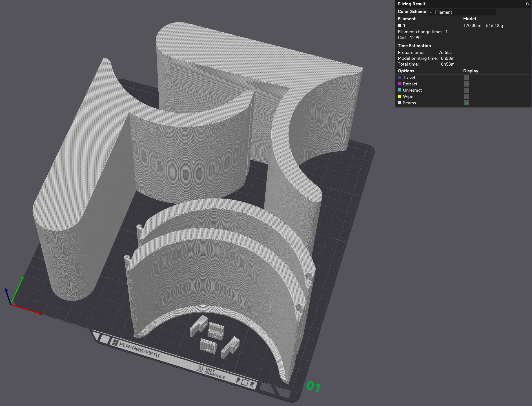Click the Retract option label
Viewport: 532px width, 406px height.
tap(410, 84)
